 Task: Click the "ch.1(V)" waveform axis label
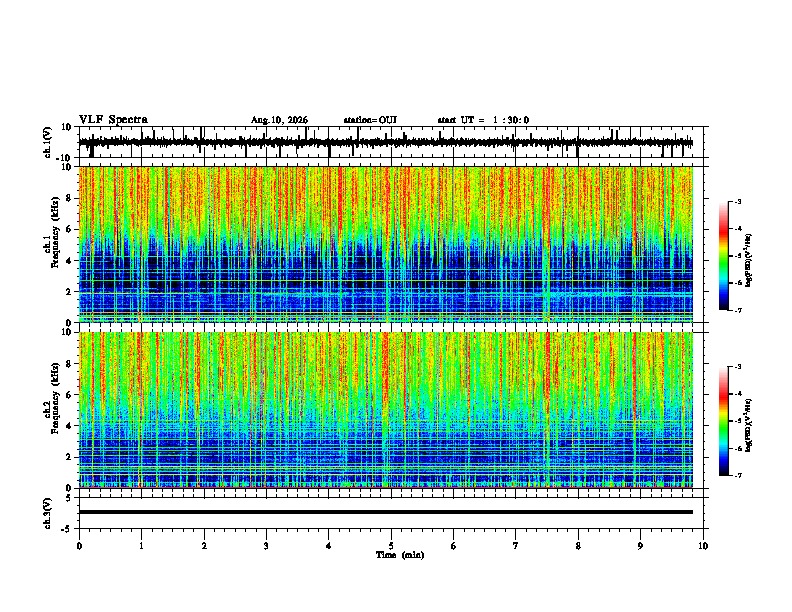pyautogui.click(x=48, y=142)
